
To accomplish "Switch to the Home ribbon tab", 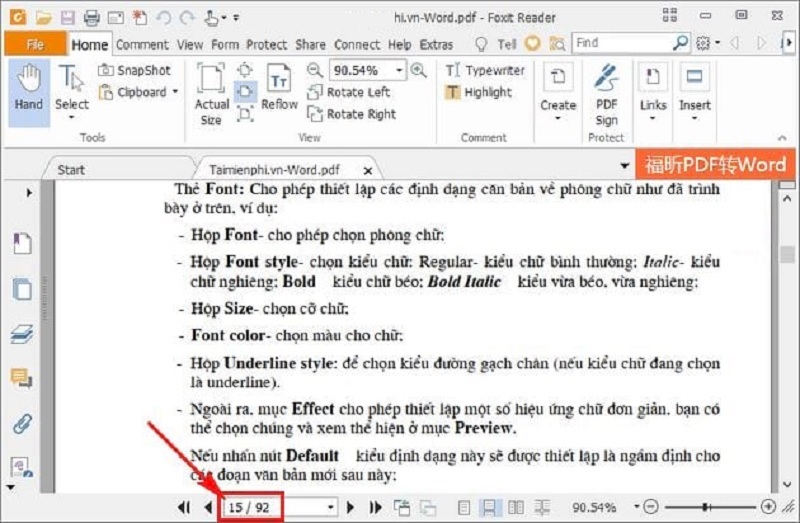I will pyautogui.click(x=90, y=45).
